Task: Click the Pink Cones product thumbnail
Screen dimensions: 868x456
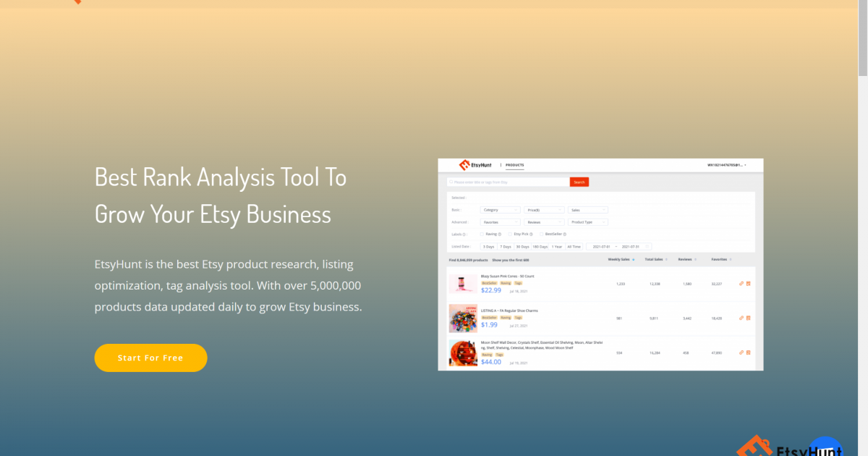Action: (x=463, y=283)
